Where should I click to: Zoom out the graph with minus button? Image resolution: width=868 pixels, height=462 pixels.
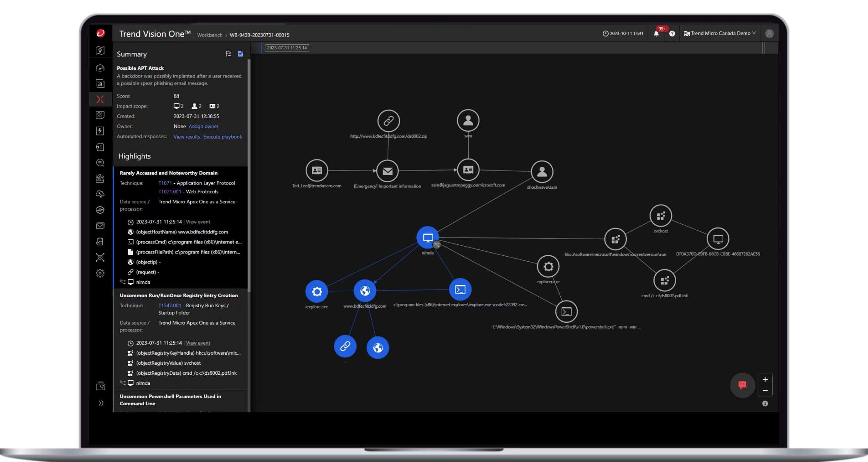pos(765,391)
